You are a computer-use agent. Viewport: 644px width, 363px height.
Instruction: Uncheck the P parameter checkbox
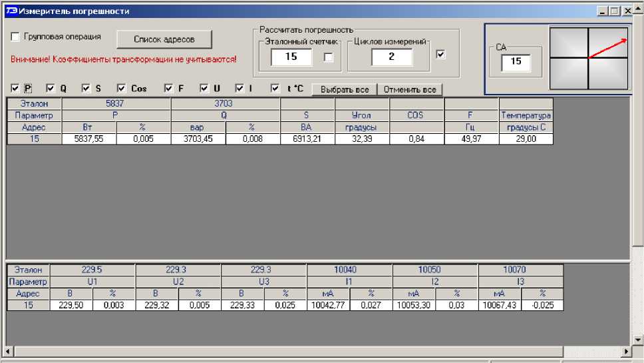pos(15,88)
